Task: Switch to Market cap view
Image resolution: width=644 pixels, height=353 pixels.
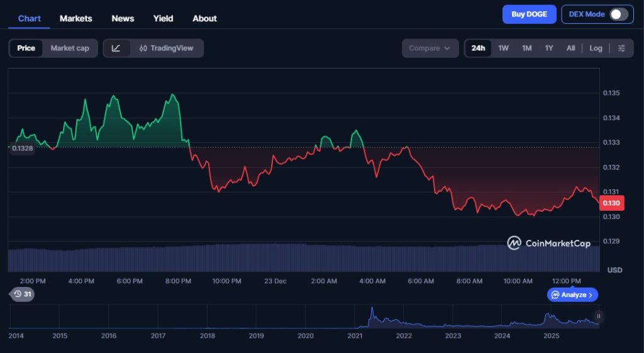Action: [x=70, y=48]
